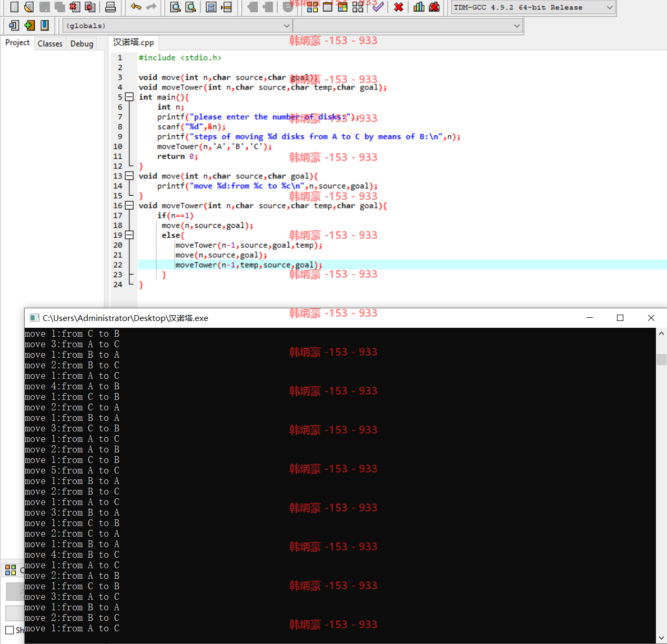Screen dimensions: 667x644
Task: Collapse the moveTower function fold at line 16
Action: (x=129, y=206)
